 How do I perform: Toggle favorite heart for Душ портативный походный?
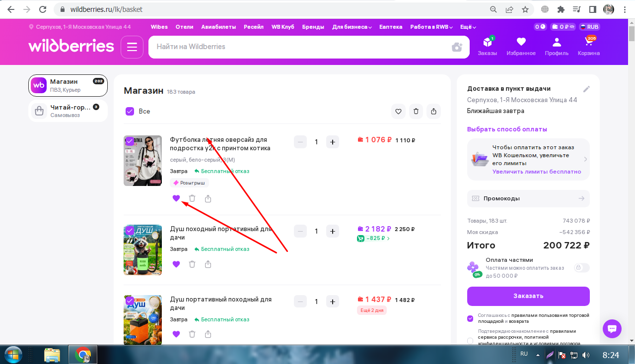(x=176, y=334)
